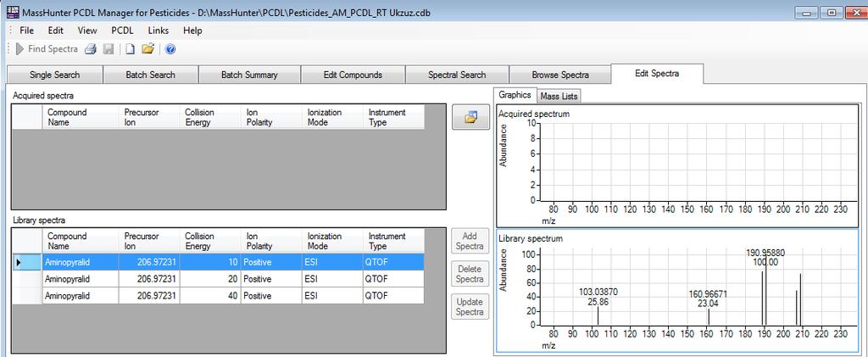Click the Save disk icon in toolbar
This screenshot has height=357, width=868.
[x=108, y=49]
